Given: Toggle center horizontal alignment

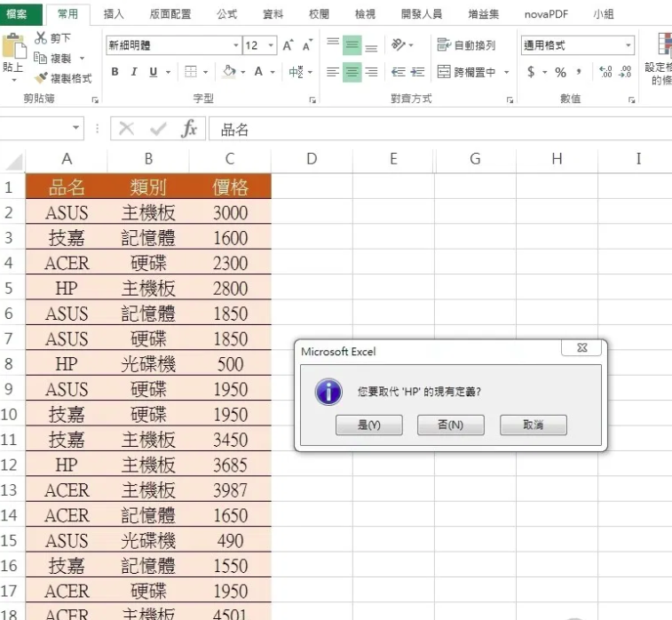Looking at the screenshot, I should pos(352,72).
